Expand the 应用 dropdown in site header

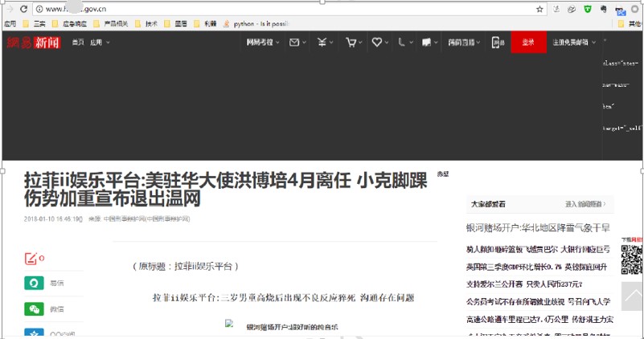tap(100, 43)
